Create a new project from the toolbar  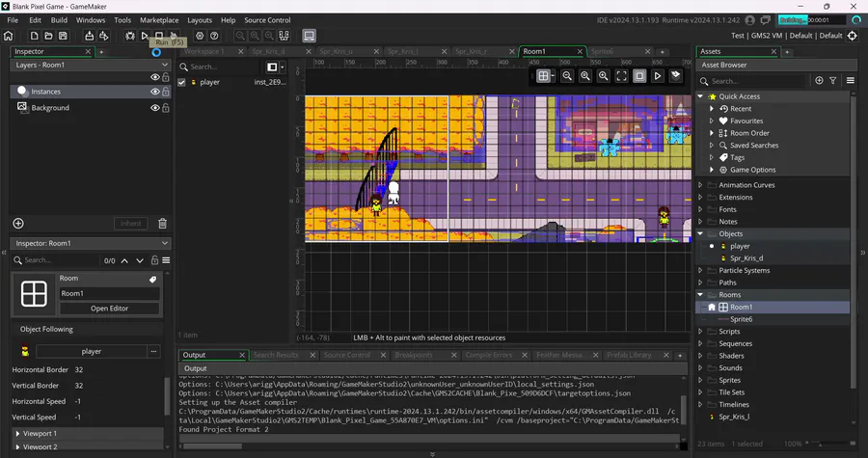pos(35,36)
